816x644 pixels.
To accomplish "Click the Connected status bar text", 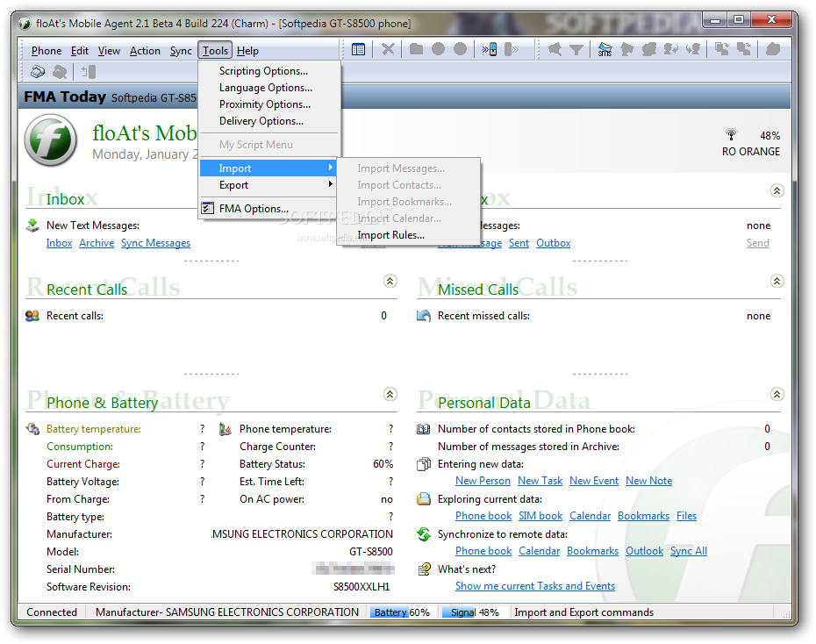I will click(52, 612).
